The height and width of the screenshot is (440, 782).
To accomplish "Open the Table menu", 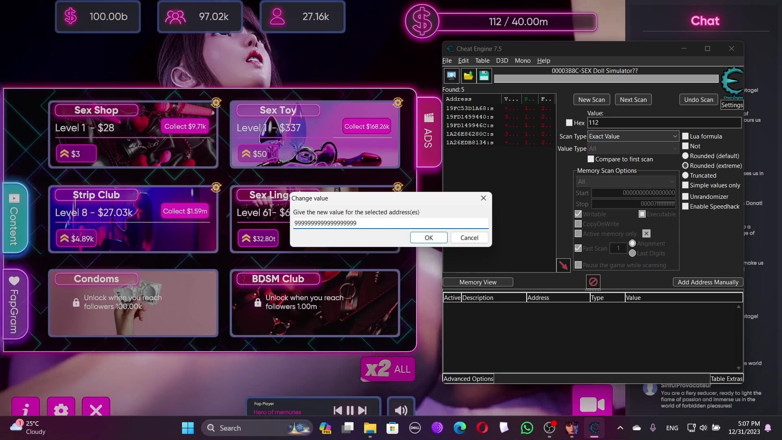I will point(482,61).
